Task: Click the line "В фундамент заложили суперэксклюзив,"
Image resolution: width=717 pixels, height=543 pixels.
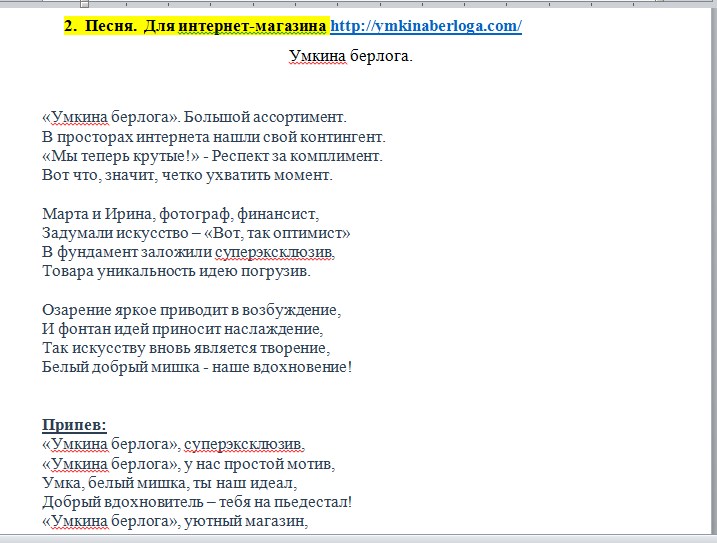Action: click(188, 252)
